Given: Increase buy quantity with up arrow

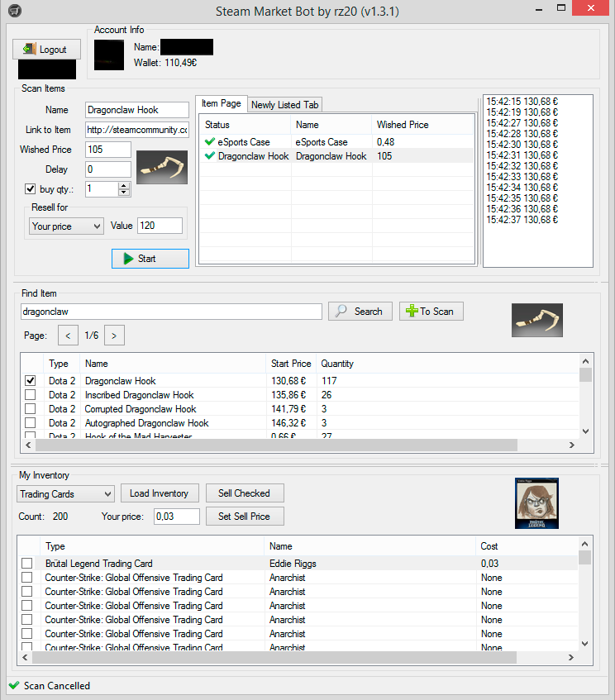Looking at the screenshot, I should (x=124, y=185).
